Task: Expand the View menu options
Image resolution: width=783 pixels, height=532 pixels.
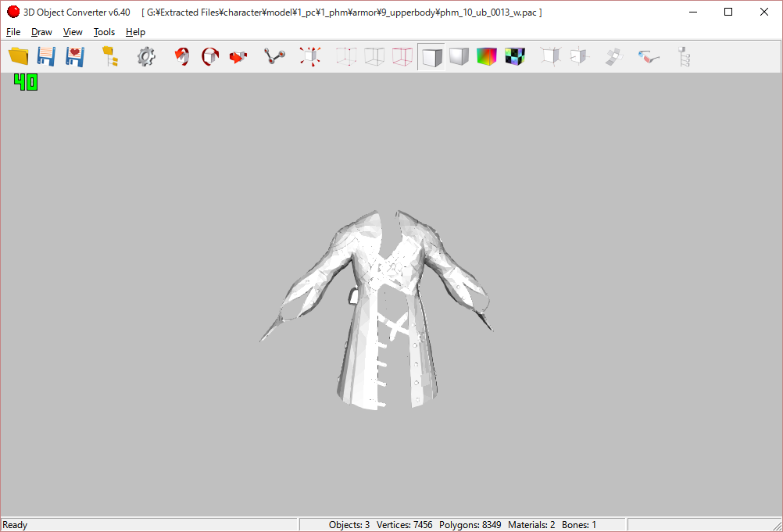Action: pyautogui.click(x=72, y=32)
